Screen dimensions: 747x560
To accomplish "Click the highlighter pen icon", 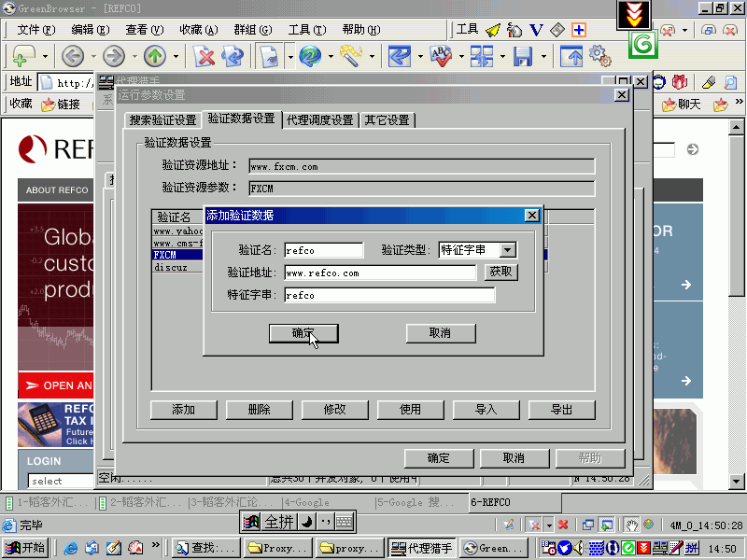I will (x=709, y=83).
